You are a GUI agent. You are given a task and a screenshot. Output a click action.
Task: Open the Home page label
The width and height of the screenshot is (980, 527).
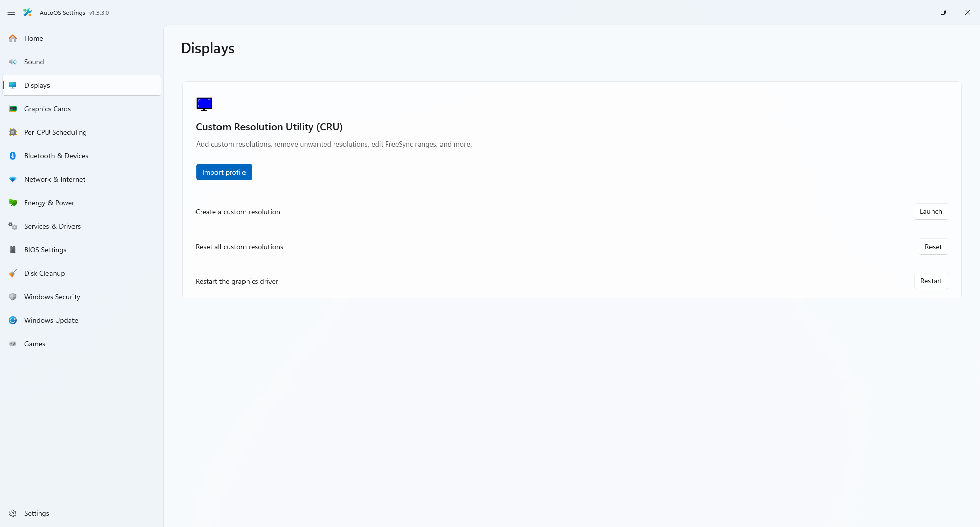point(33,38)
